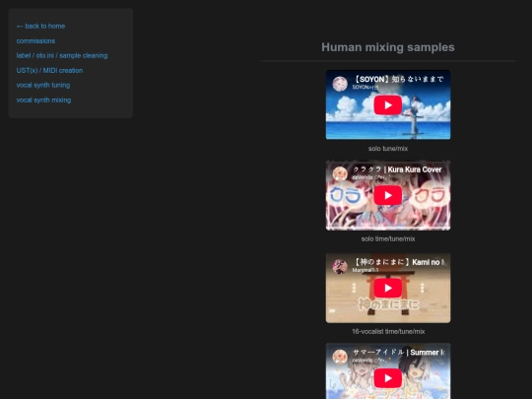Select the 'solo tune/mix' caption

tap(388, 149)
